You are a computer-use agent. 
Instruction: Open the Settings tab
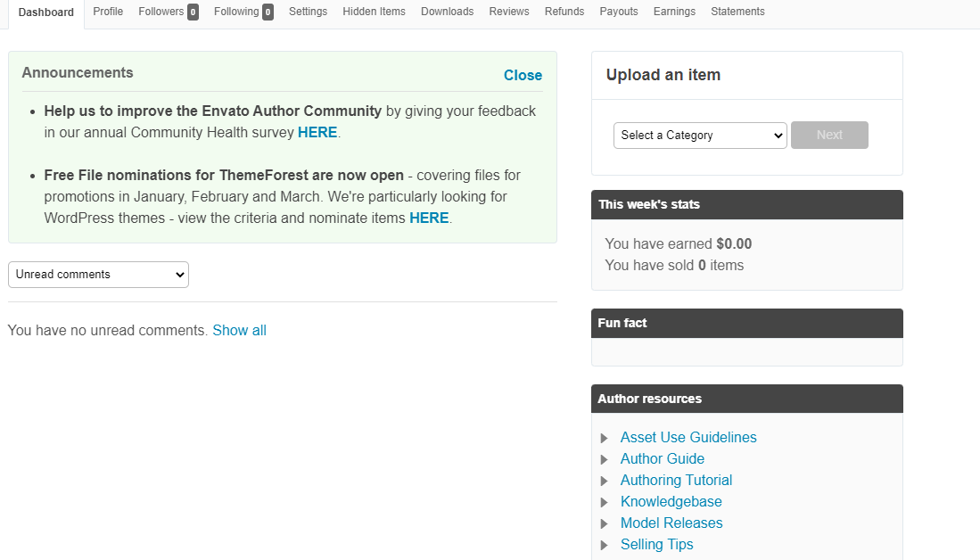pos(309,12)
